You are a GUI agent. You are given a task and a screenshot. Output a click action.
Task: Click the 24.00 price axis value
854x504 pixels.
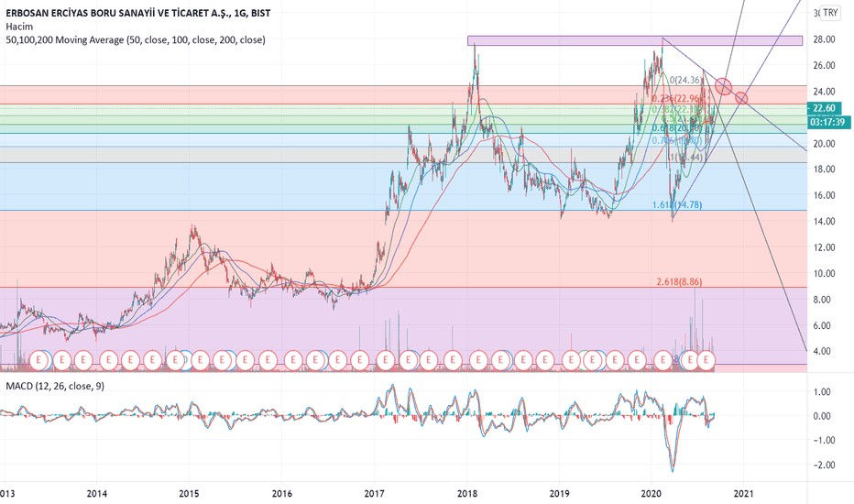pos(824,92)
